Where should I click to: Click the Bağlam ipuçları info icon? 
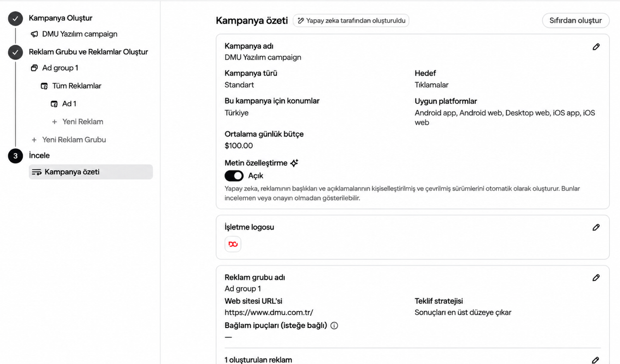point(334,326)
